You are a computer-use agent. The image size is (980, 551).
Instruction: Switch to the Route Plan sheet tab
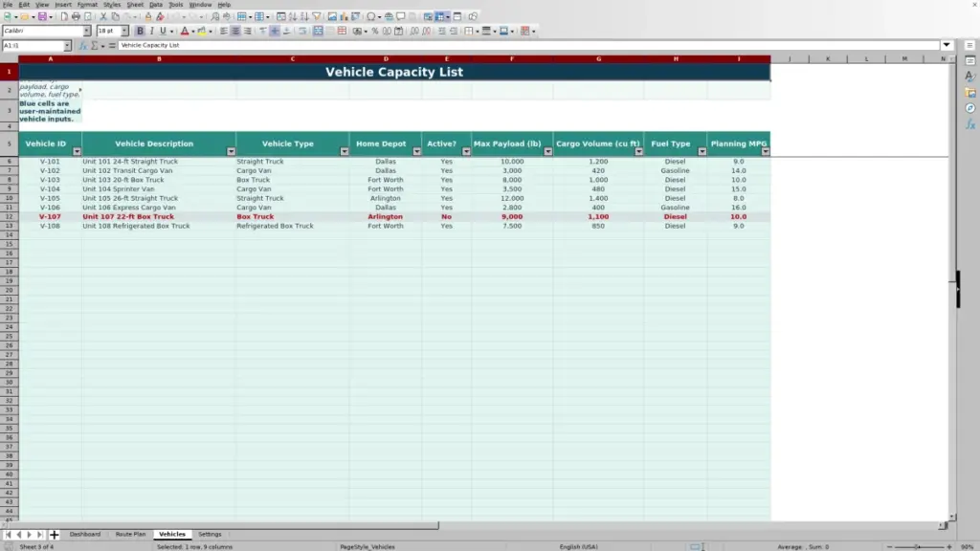pyautogui.click(x=130, y=535)
